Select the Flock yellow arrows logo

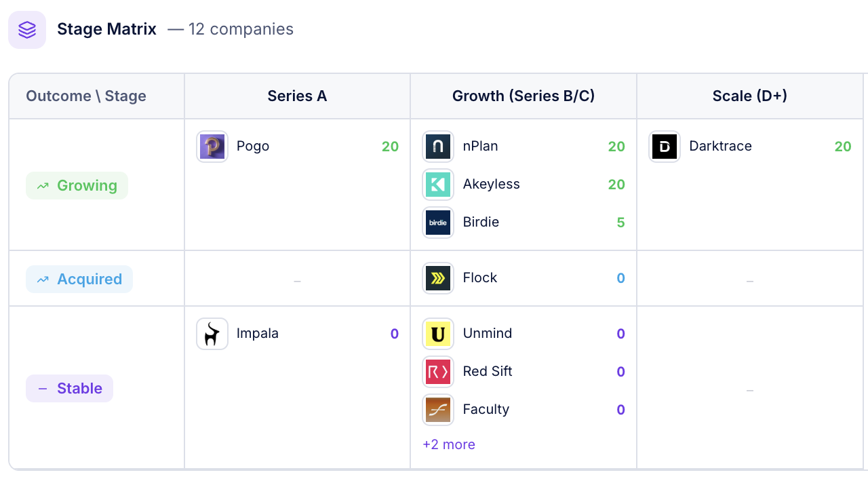(x=438, y=277)
